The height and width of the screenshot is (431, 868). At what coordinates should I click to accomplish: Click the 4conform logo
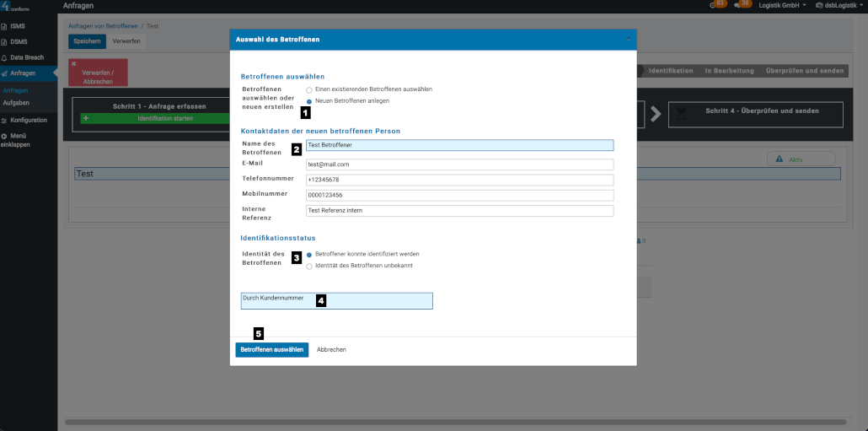[x=17, y=7]
